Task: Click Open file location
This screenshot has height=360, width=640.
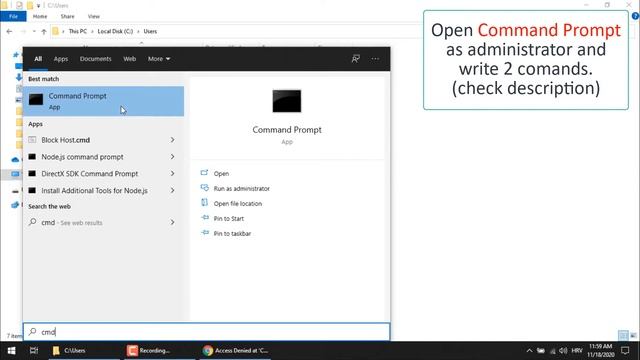Action: pos(238,204)
